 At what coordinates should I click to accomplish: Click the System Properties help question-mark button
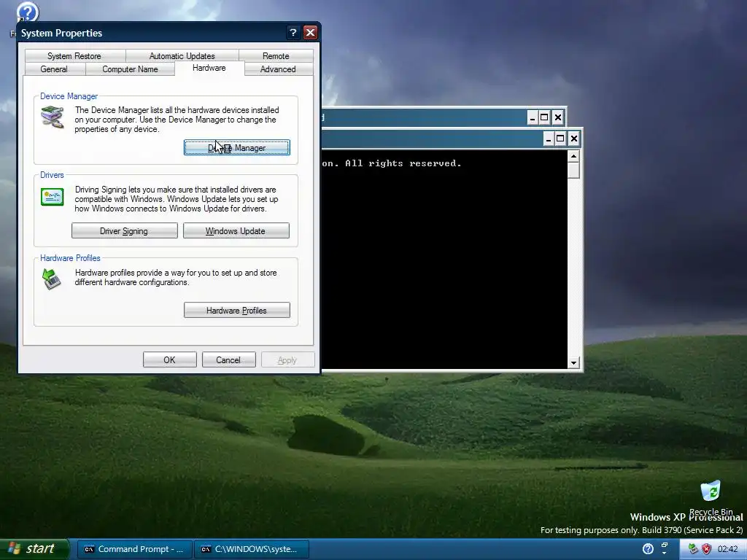coord(293,32)
